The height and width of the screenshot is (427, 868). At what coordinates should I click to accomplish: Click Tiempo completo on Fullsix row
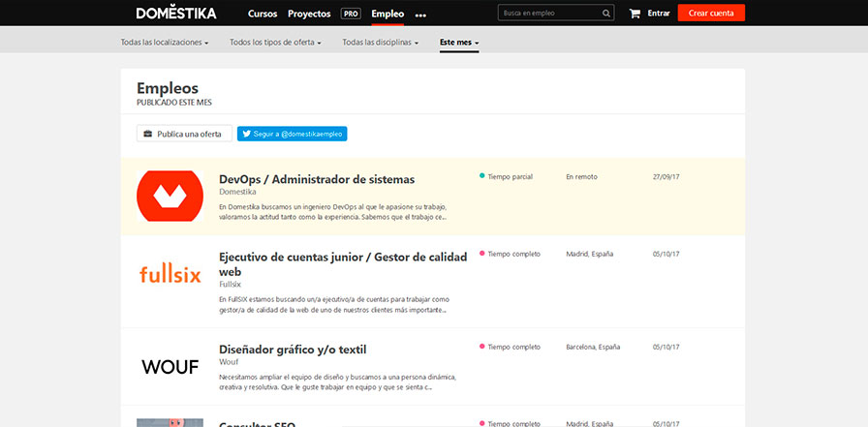click(513, 255)
